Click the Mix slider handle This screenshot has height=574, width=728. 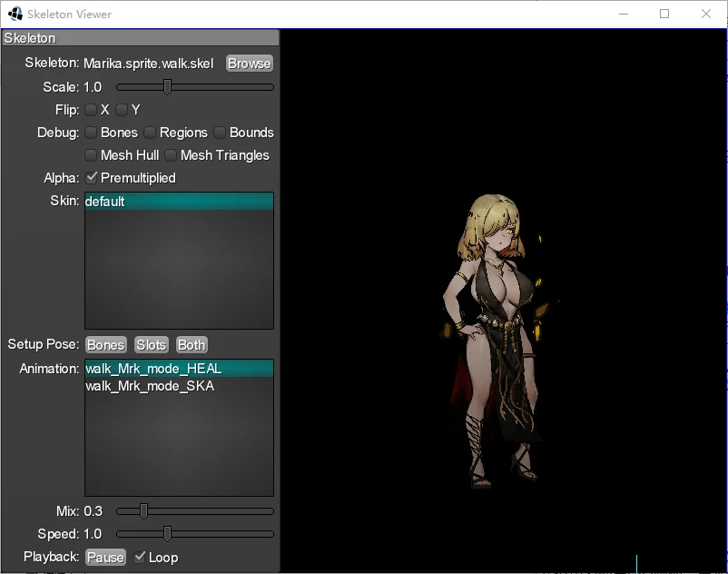[144, 511]
